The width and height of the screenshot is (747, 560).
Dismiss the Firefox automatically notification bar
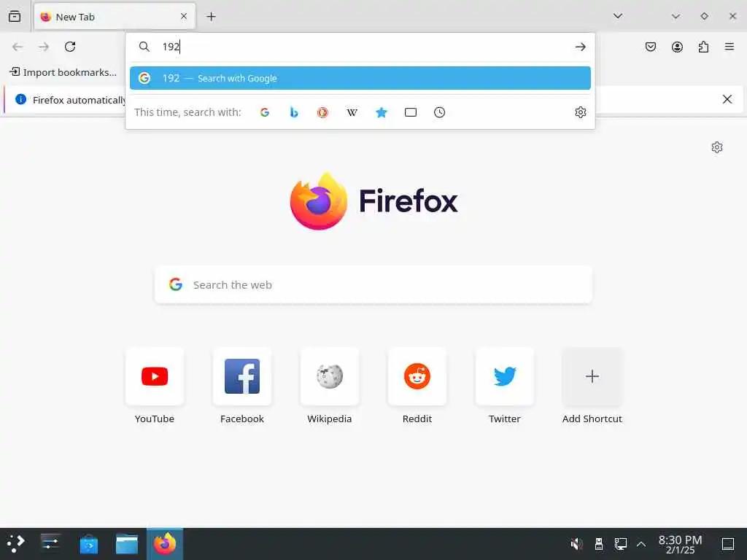[727, 99]
